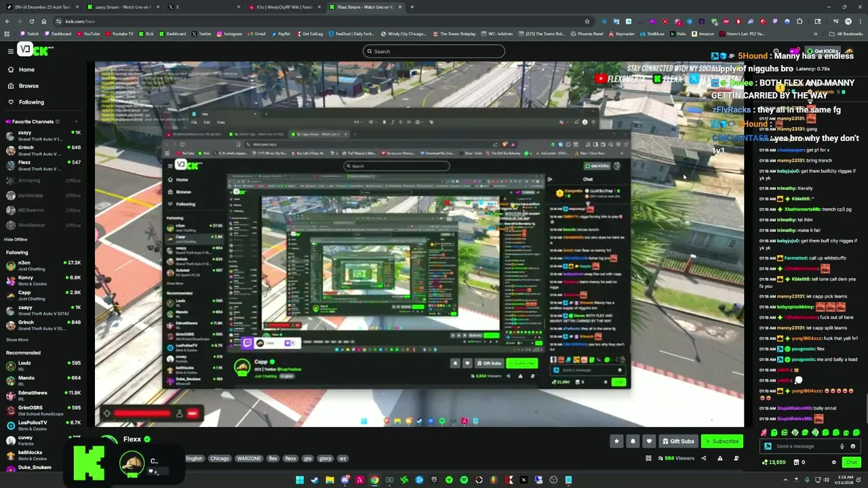Select the WARZONE tag
This screenshot has width=868, height=488.
point(249,458)
